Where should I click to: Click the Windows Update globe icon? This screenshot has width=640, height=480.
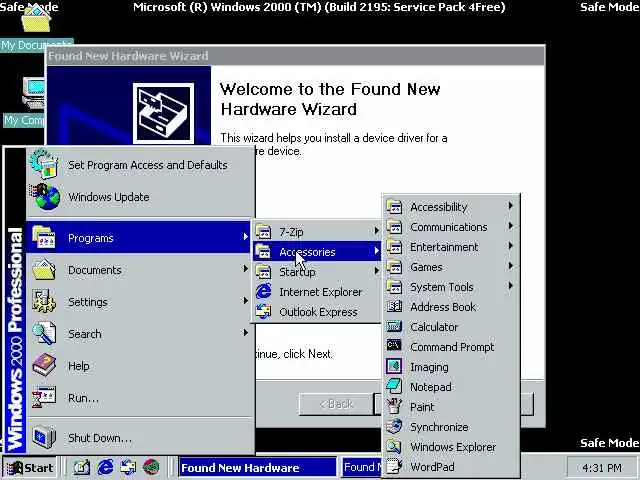tap(44, 197)
